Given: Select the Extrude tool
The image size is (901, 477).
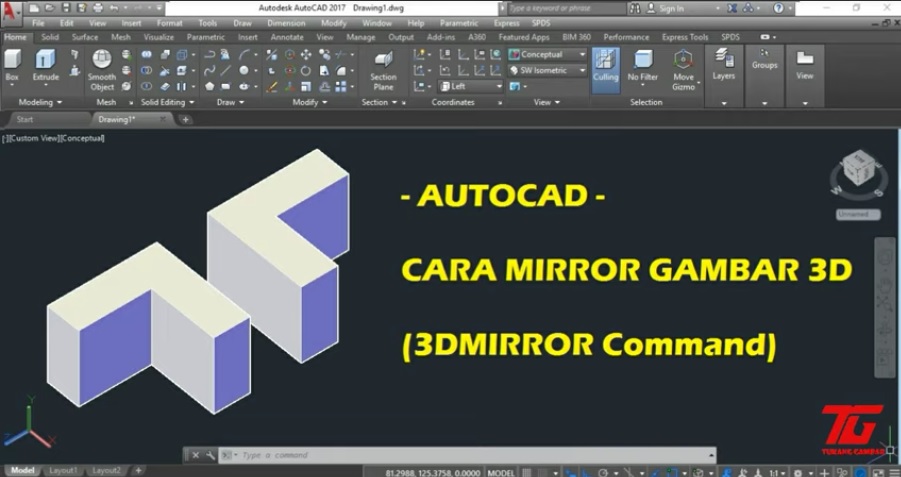Looking at the screenshot, I should 45,65.
